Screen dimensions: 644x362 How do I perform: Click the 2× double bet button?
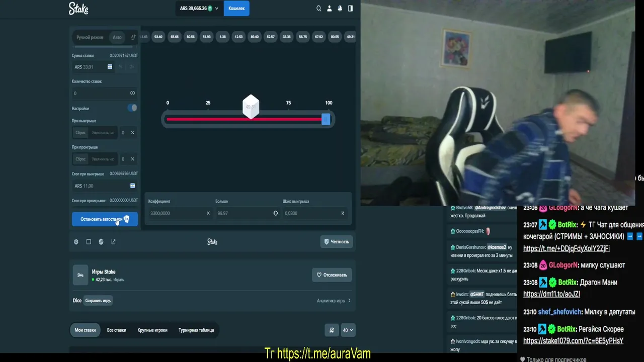pos(132,67)
